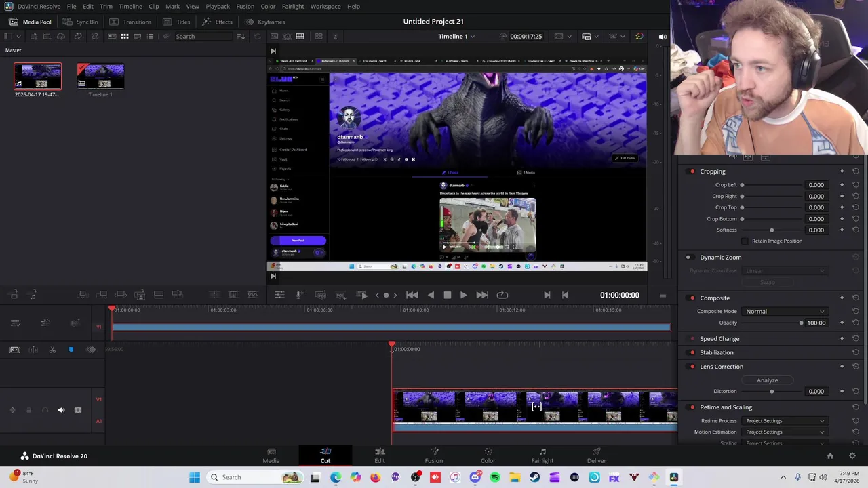Image resolution: width=868 pixels, height=488 pixels.
Task: Play the timeline in reverse
Action: click(431, 295)
